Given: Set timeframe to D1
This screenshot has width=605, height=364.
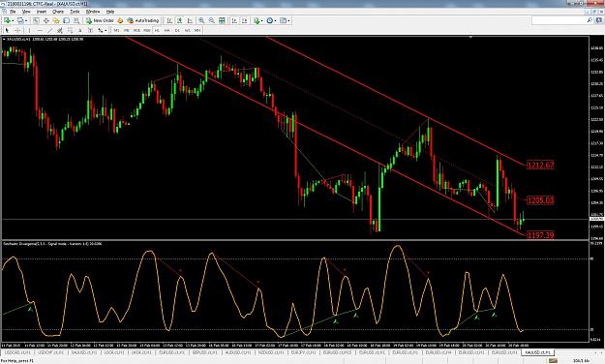Looking at the screenshot, I should [177, 30].
